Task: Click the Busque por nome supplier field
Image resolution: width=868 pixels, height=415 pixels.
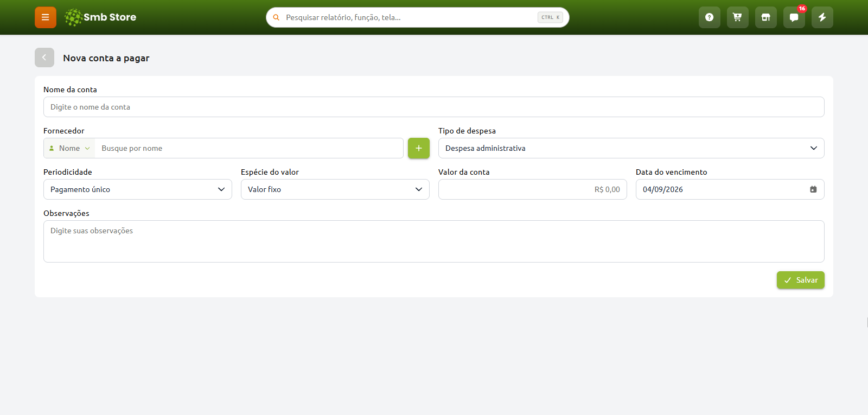Action: [249, 148]
